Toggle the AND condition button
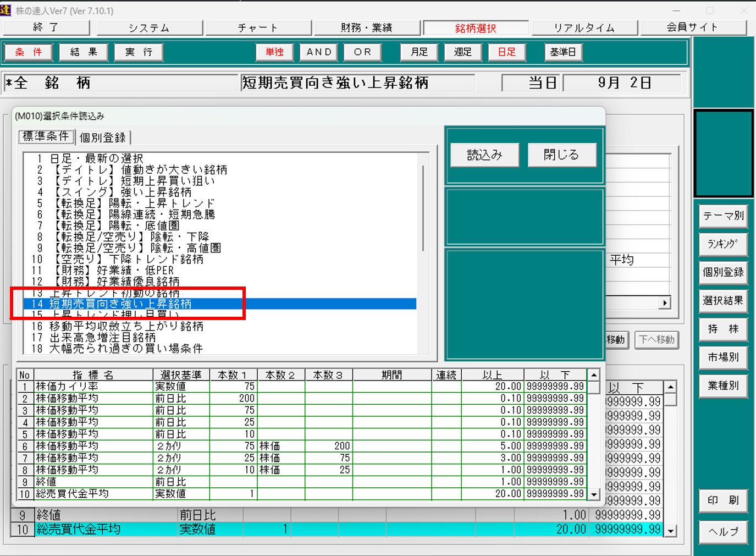 click(x=319, y=52)
